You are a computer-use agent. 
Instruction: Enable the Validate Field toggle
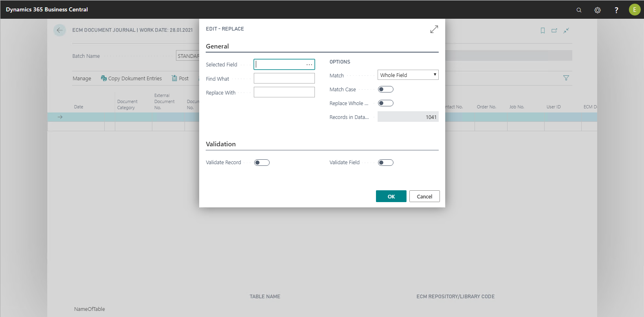[x=385, y=163]
